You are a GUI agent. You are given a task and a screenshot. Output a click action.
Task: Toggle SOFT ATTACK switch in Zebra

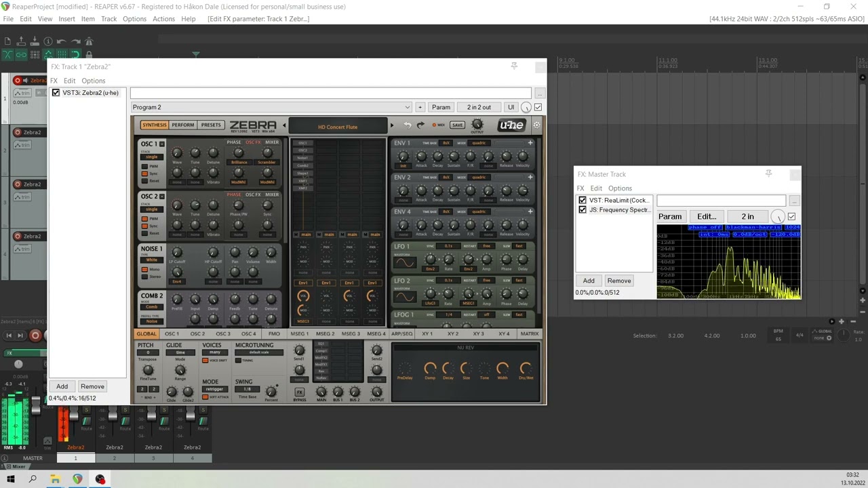205,397
